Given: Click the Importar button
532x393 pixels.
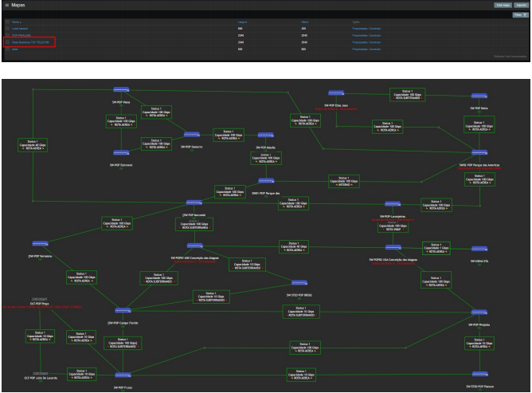Looking at the screenshot, I should 521,5.
